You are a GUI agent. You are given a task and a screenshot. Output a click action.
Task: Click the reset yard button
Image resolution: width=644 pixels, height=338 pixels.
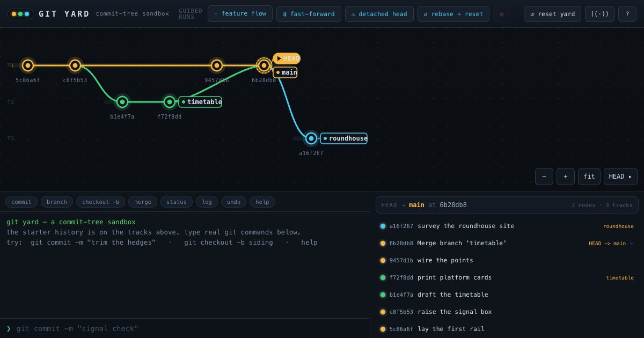click(552, 14)
